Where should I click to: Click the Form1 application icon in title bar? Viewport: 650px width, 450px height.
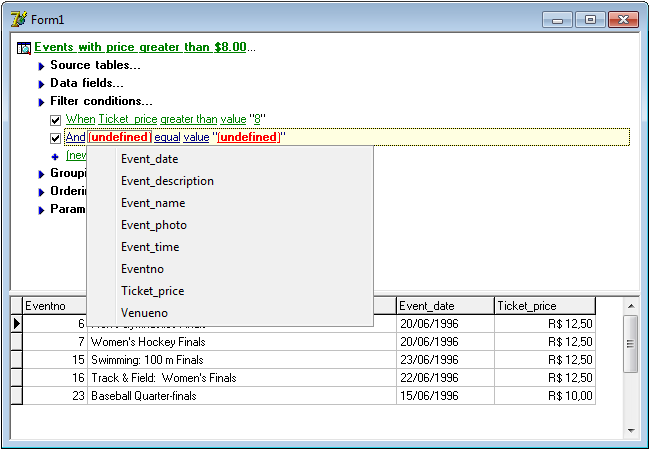[17, 19]
